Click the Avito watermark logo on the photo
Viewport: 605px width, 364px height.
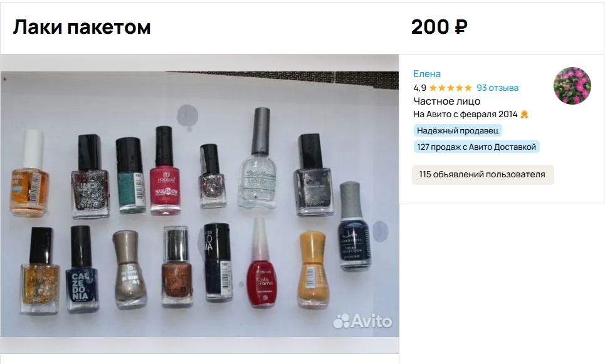[362, 321]
